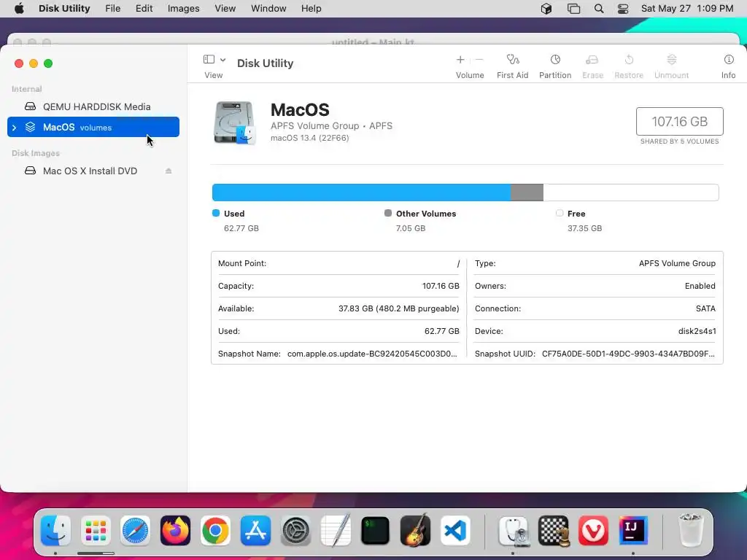
Task: Open the Disk Utility app menu
Action: point(64,9)
